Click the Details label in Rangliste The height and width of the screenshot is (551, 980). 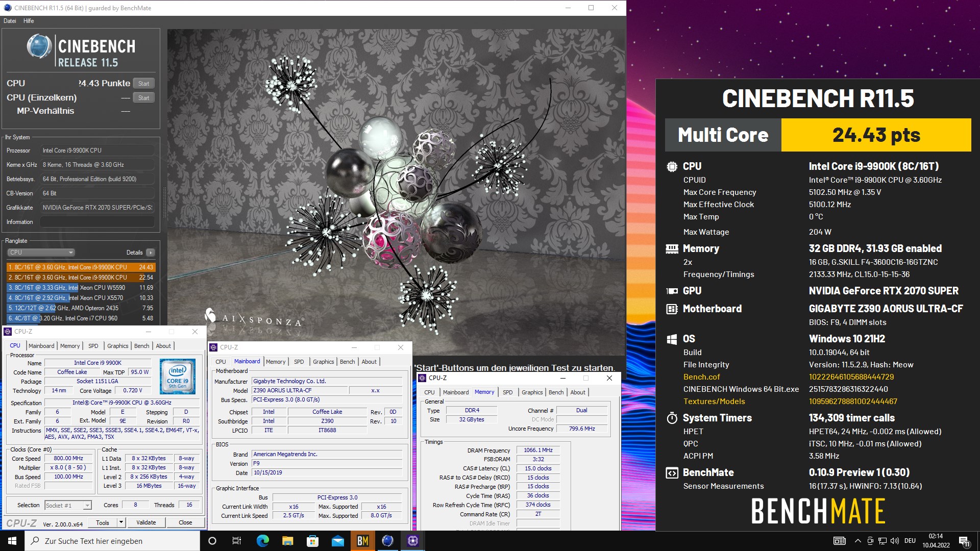pos(134,253)
